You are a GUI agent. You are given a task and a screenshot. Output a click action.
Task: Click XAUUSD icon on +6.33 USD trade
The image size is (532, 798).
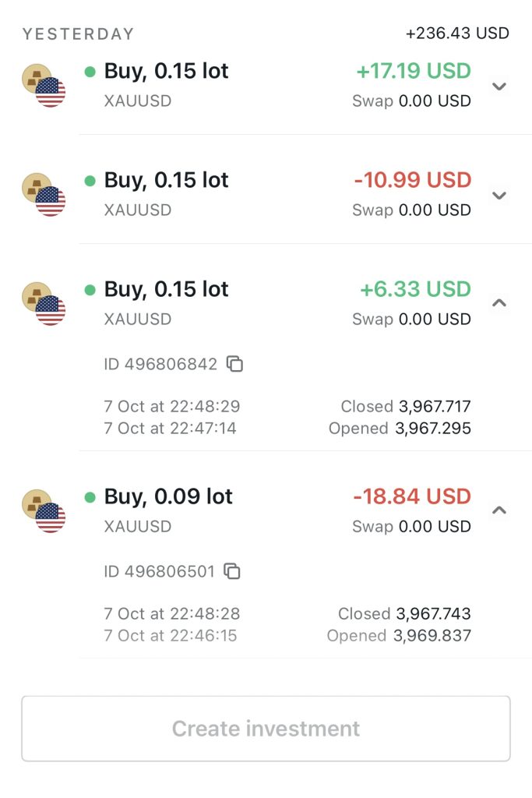[x=44, y=304]
